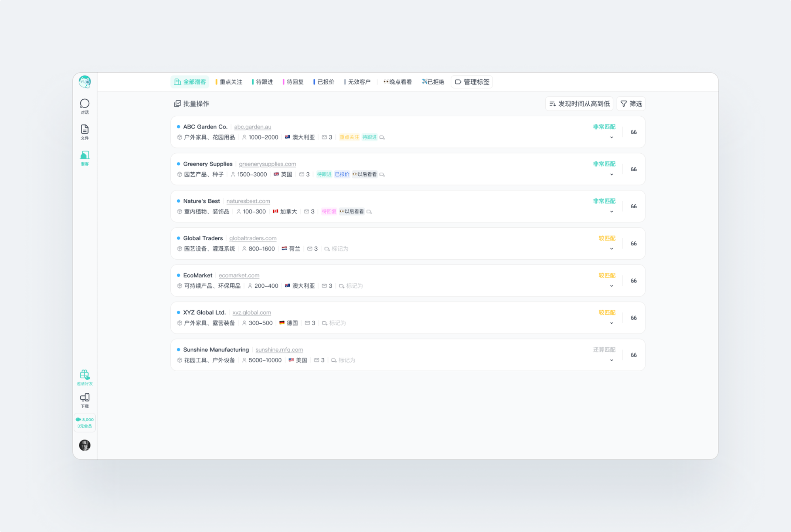Enable 批量操作 batch selection

(x=191, y=104)
